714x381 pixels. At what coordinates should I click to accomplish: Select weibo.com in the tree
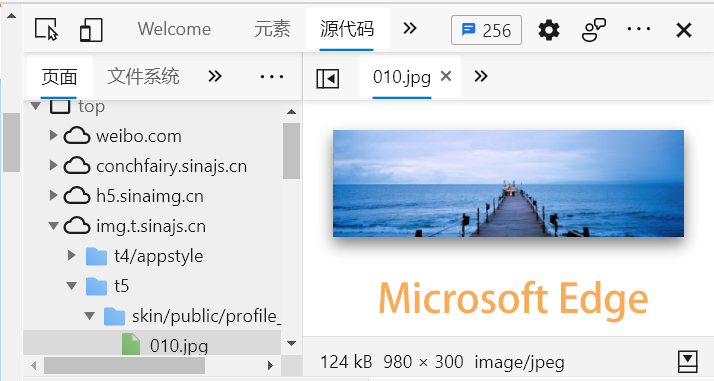click(139, 136)
